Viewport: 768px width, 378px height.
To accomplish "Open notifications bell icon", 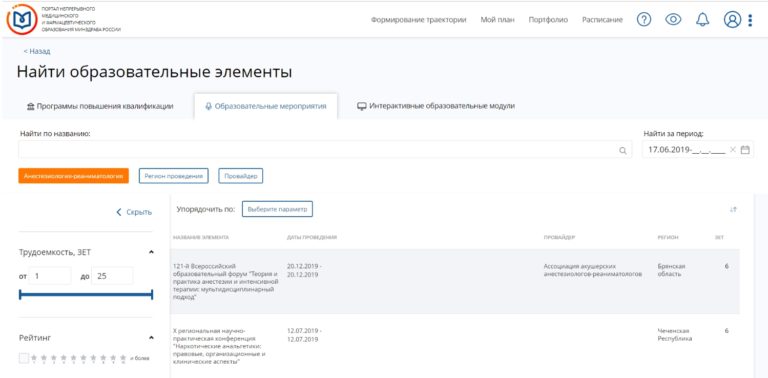I will pos(702,20).
